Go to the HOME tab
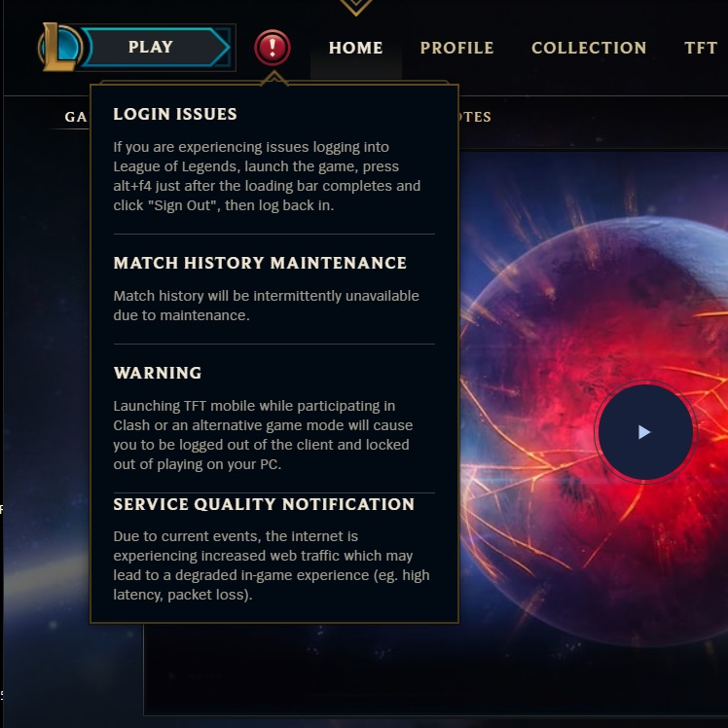 click(355, 48)
